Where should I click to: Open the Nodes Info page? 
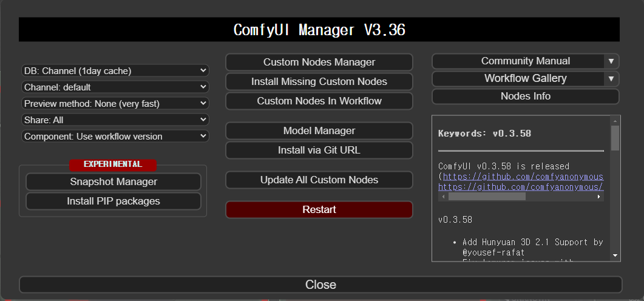(x=525, y=96)
